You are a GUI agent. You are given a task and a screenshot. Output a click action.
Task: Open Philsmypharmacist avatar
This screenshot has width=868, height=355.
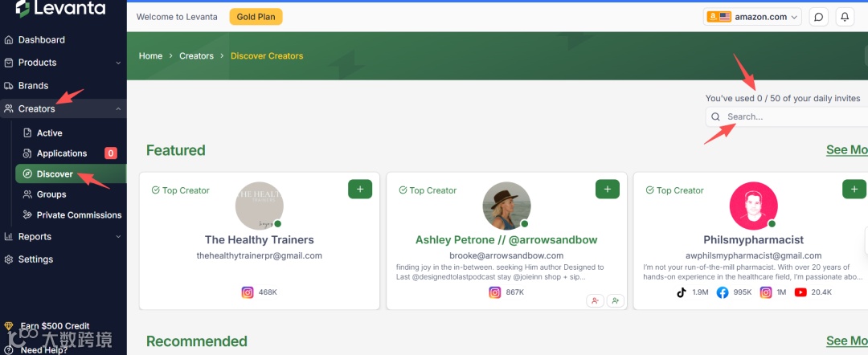(x=753, y=206)
